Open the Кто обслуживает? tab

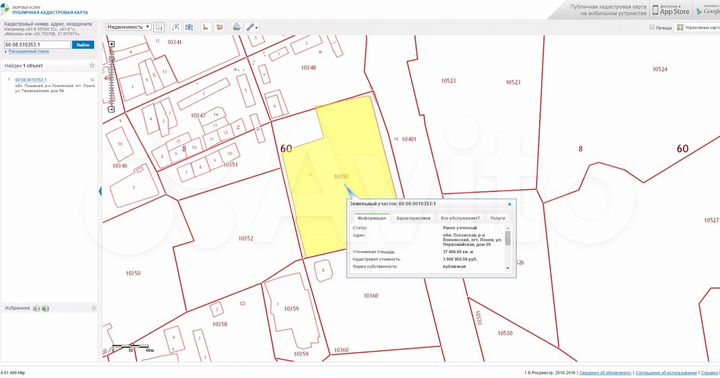[460, 218]
